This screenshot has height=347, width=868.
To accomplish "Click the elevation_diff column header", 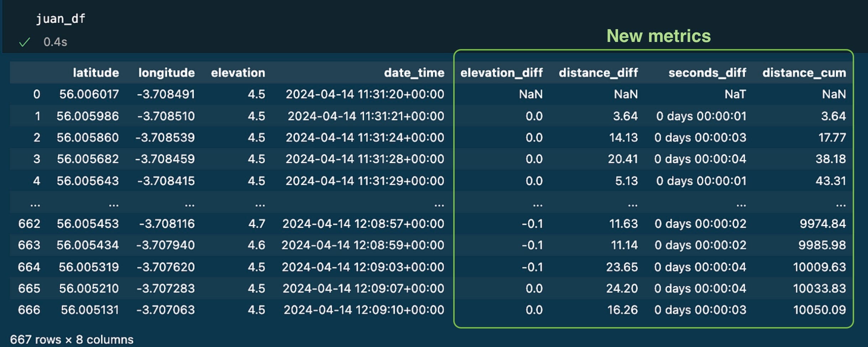I will 501,73.
